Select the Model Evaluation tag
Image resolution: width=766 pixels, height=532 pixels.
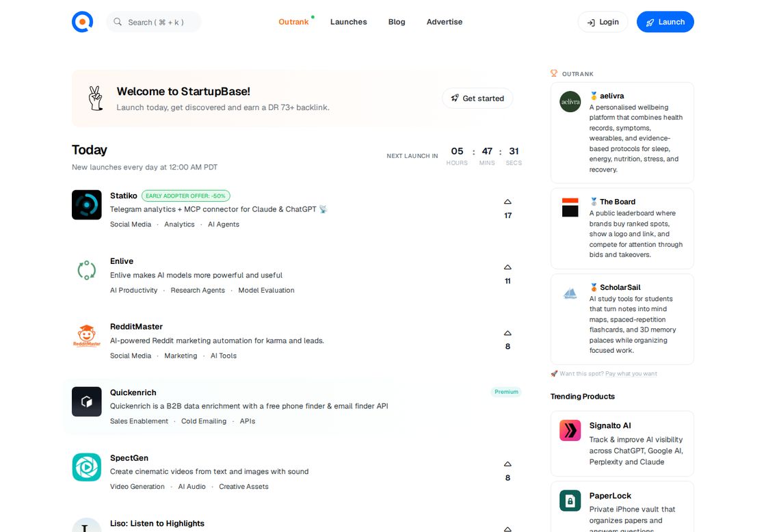point(266,290)
